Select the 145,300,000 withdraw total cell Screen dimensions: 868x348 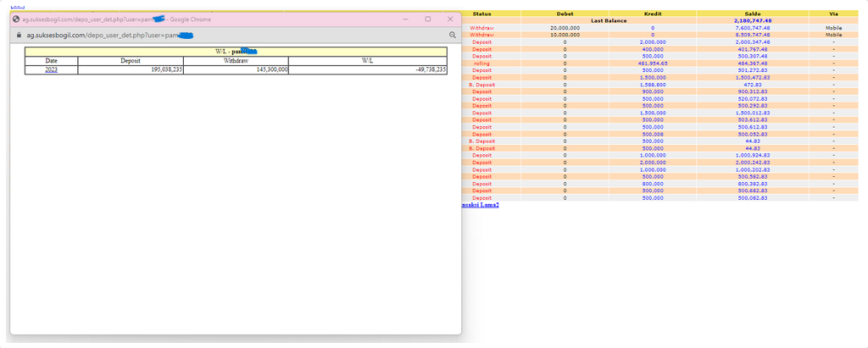pyautogui.click(x=236, y=69)
